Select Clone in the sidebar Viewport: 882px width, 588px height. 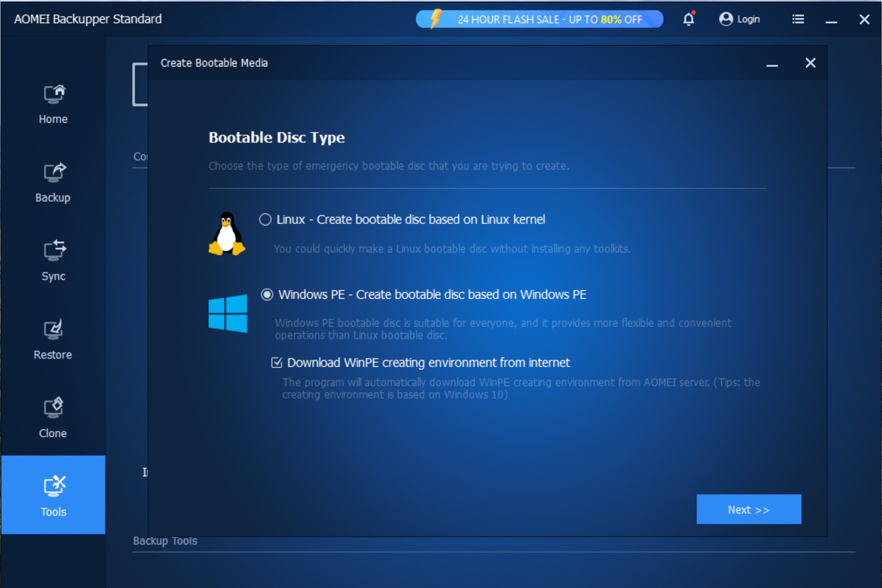coord(53,418)
